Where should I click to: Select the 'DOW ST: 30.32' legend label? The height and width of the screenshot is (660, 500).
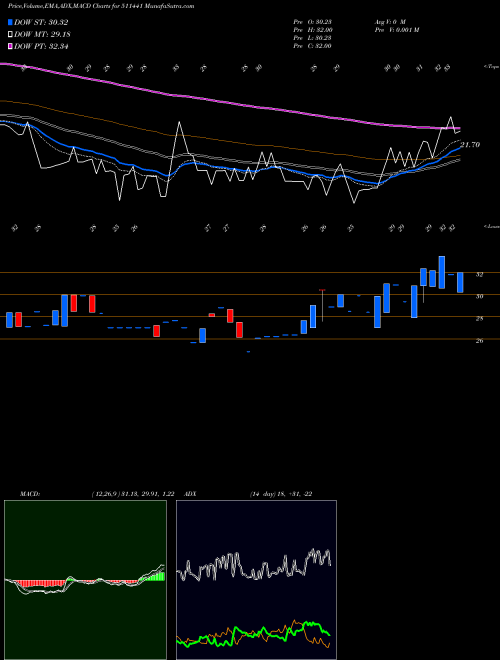click(x=41, y=22)
